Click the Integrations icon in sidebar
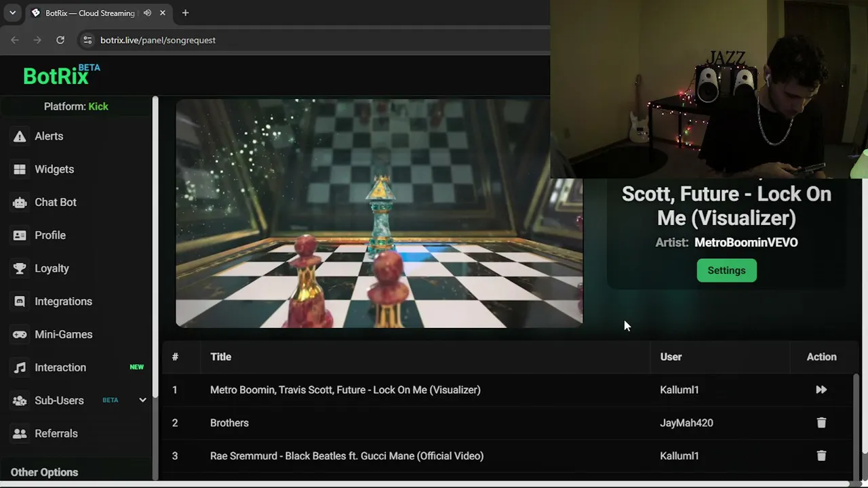The image size is (868, 488). tap(20, 302)
